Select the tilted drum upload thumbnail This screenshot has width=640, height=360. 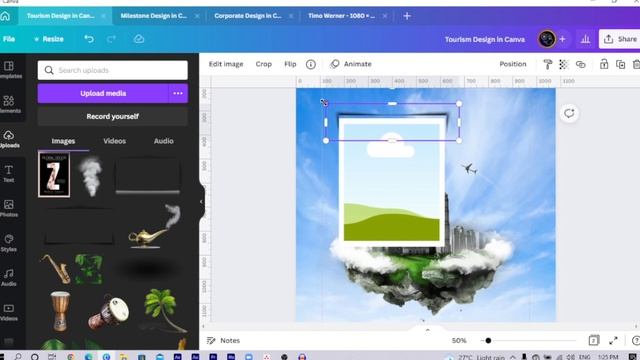pos(109,312)
